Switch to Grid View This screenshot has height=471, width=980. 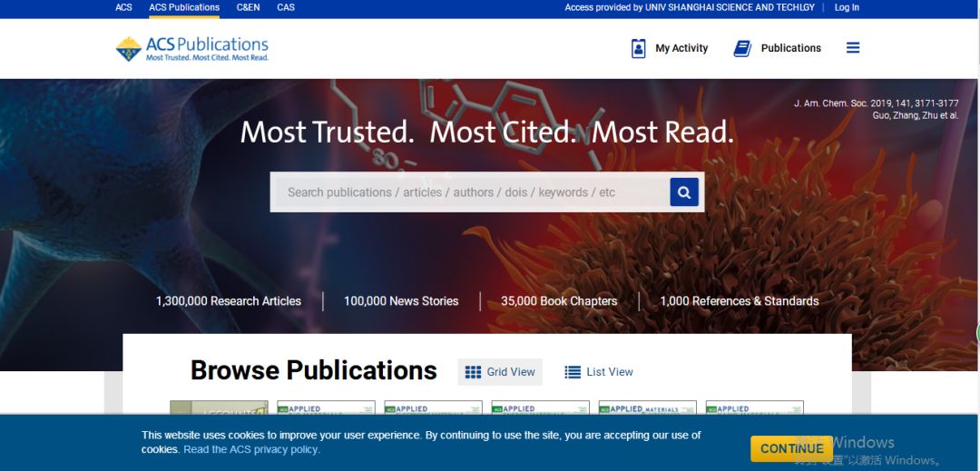[500, 372]
